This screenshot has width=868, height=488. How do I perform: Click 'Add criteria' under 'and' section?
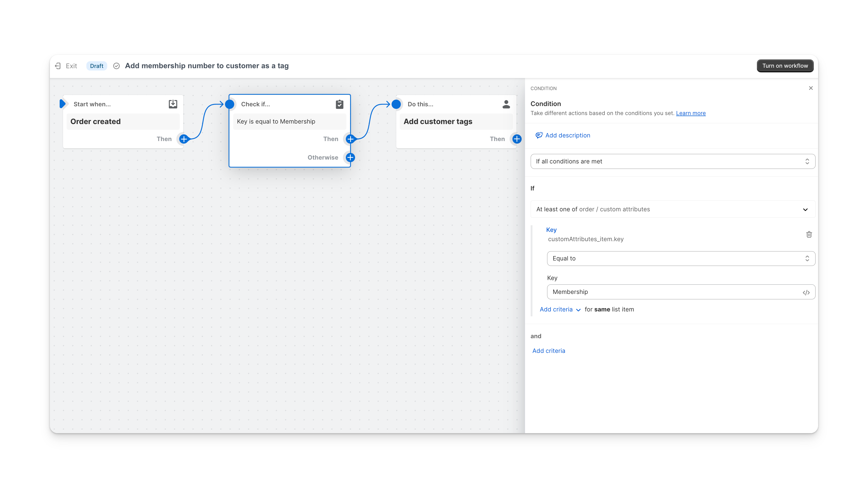coord(548,350)
